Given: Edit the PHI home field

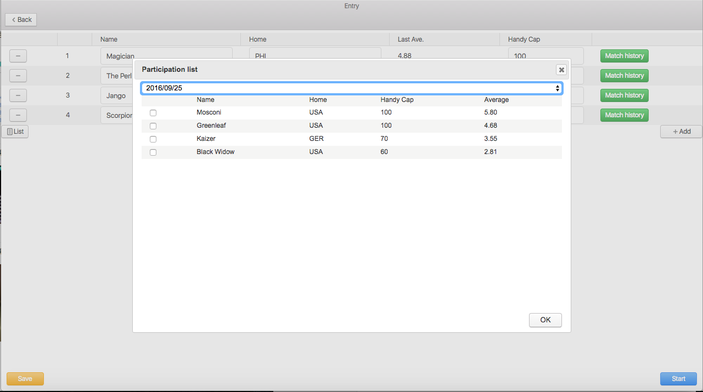Looking at the screenshot, I should tap(315, 54).
